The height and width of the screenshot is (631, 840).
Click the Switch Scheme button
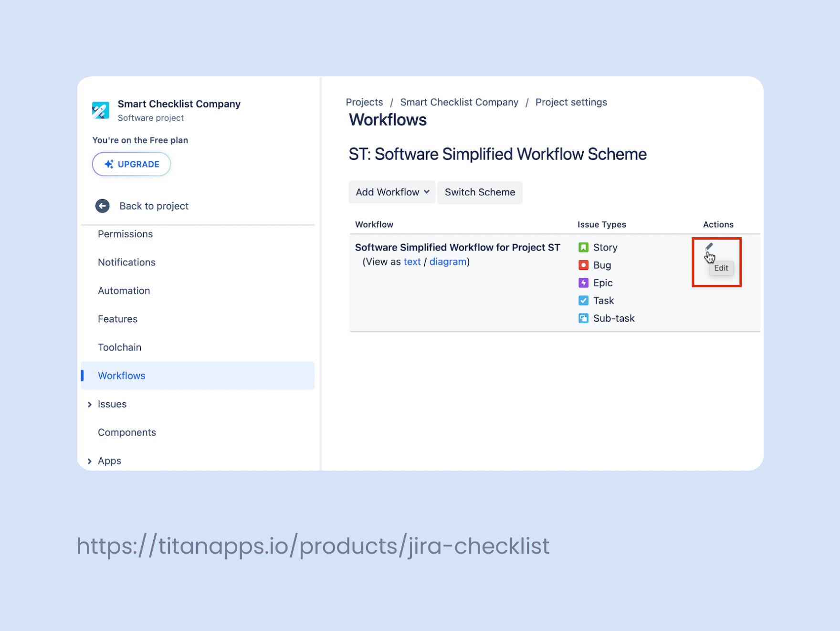(480, 192)
